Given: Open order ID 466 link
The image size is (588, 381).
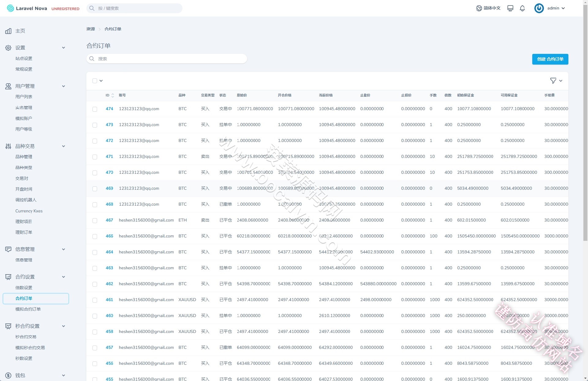Looking at the screenshot, I should click(109, 236).
